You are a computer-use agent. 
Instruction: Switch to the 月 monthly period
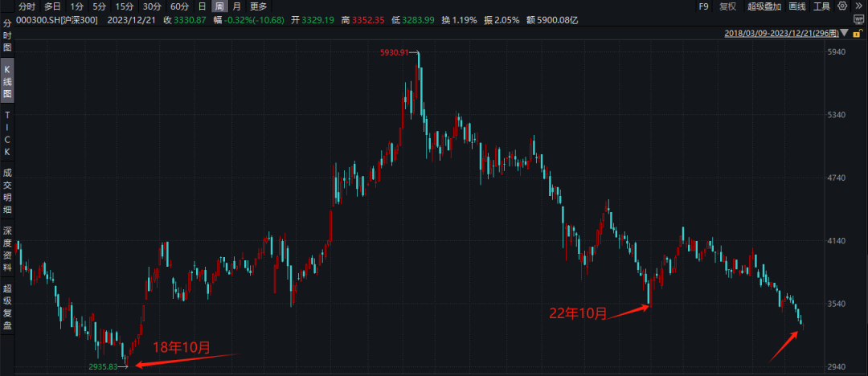(237, 6)
